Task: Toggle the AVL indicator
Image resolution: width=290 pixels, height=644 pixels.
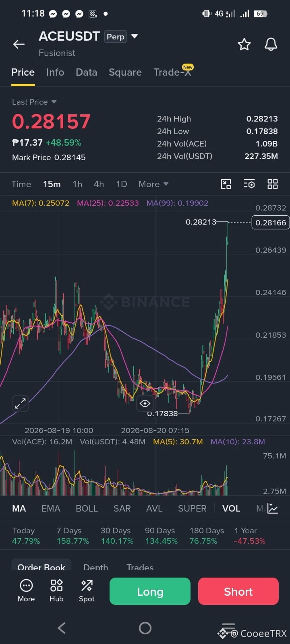Action: (x=154, y=508)
